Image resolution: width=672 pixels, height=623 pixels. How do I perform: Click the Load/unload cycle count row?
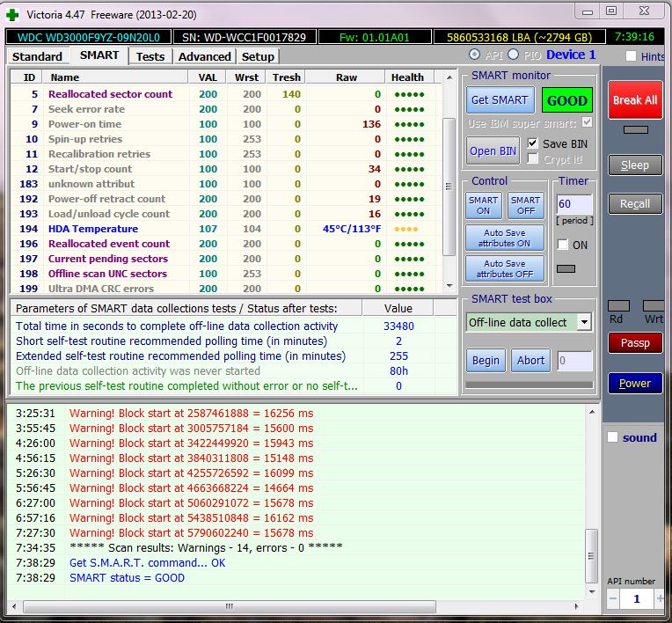click(226, 214)
